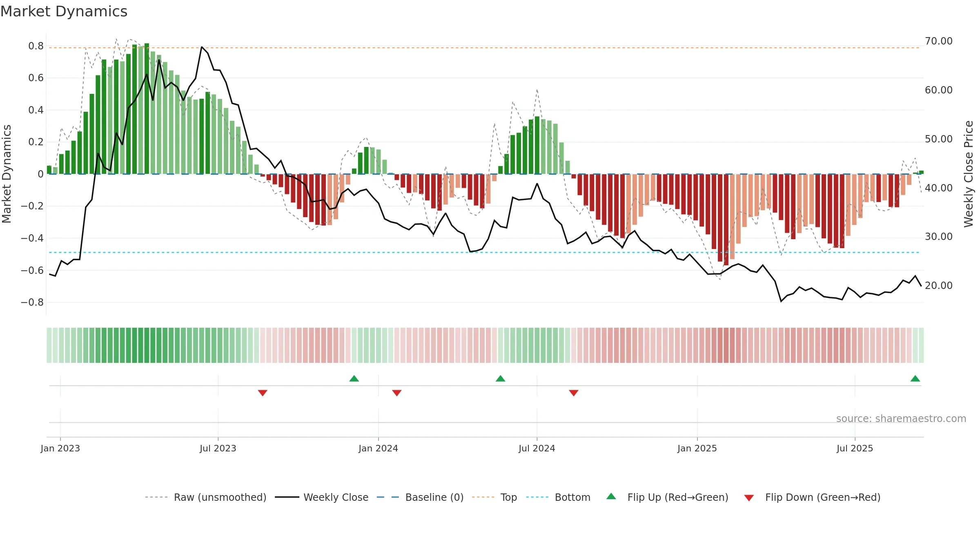
Task: Click the rotated 'Market Dynamics' left axis title
Action: 7,174
